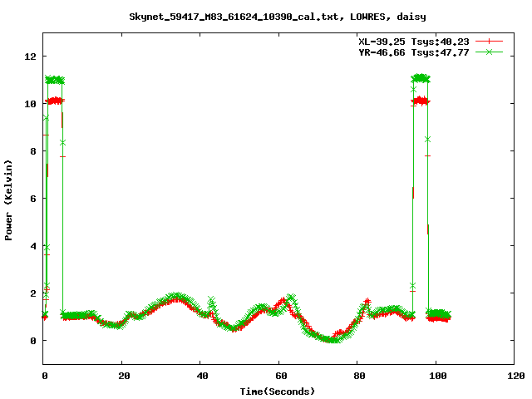
Task: Click the 4 tick label on y-axis
Action: [33, 246]
